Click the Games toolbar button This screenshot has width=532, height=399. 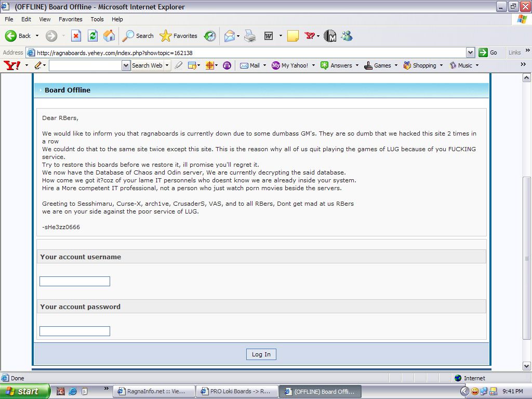[x=378, y=65]
